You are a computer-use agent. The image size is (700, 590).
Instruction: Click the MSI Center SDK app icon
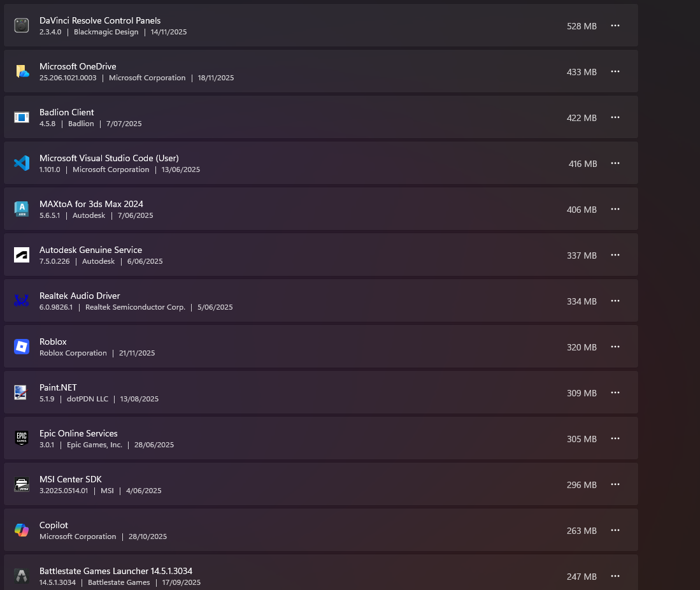(22, 484)
